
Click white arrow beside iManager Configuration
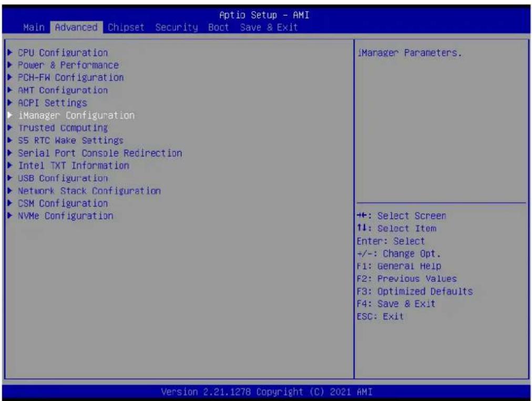[x=10, y=115]
